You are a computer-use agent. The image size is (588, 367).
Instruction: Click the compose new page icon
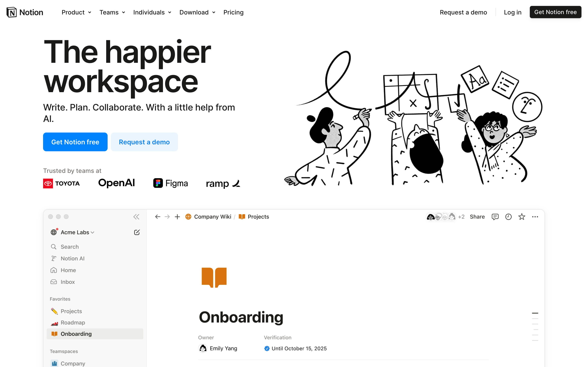pos(137,232)
